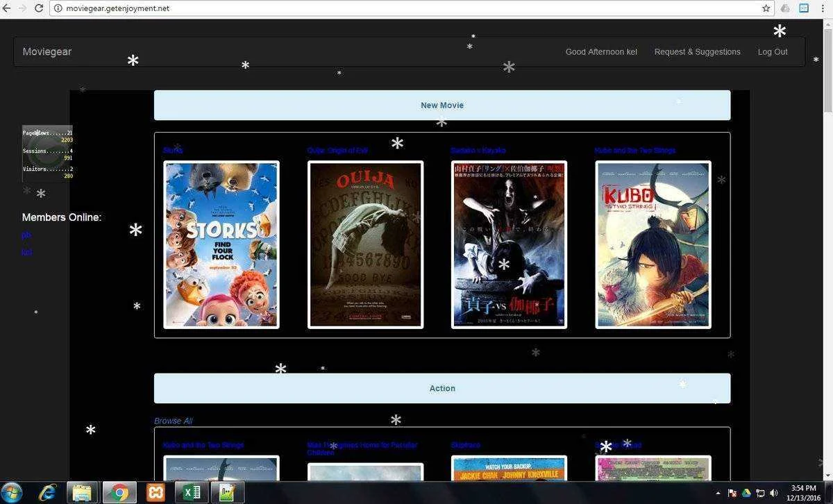
Task: Click the grey cloud extension icon
Action: coord(785,8)
